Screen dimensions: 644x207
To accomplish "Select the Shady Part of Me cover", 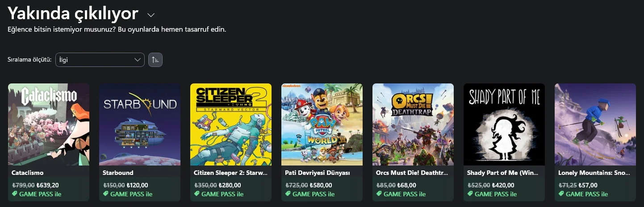I will point(504,124).
